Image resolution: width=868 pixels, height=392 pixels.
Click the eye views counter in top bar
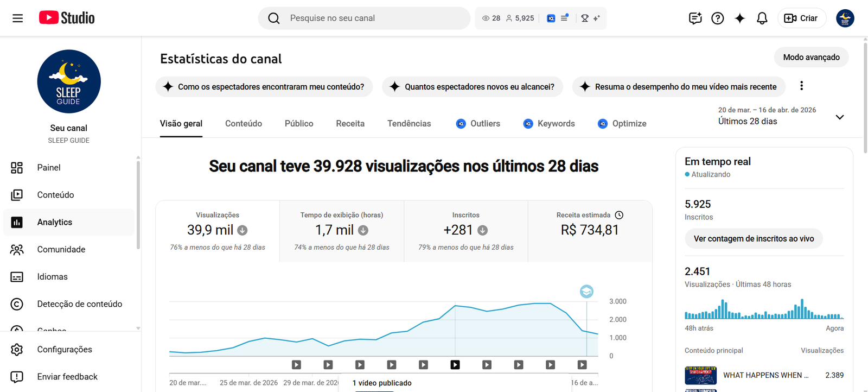(x=492, y=18)
